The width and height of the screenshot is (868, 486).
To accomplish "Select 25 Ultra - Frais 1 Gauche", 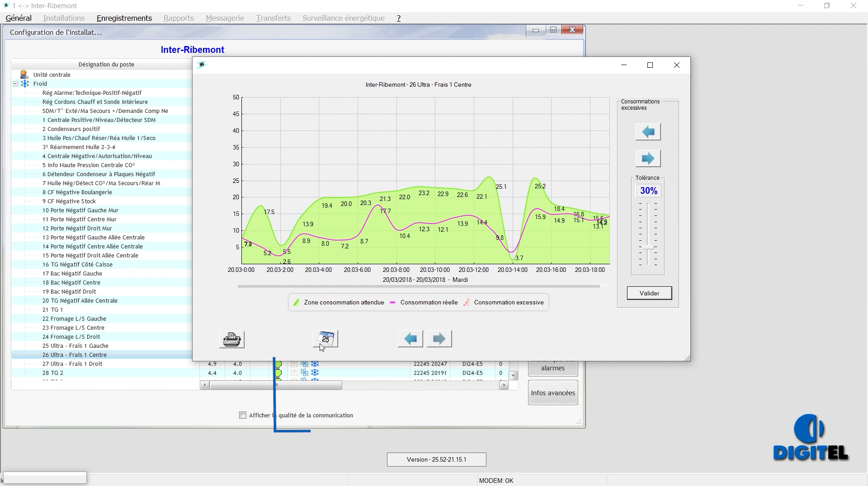I will click(75, 346).
